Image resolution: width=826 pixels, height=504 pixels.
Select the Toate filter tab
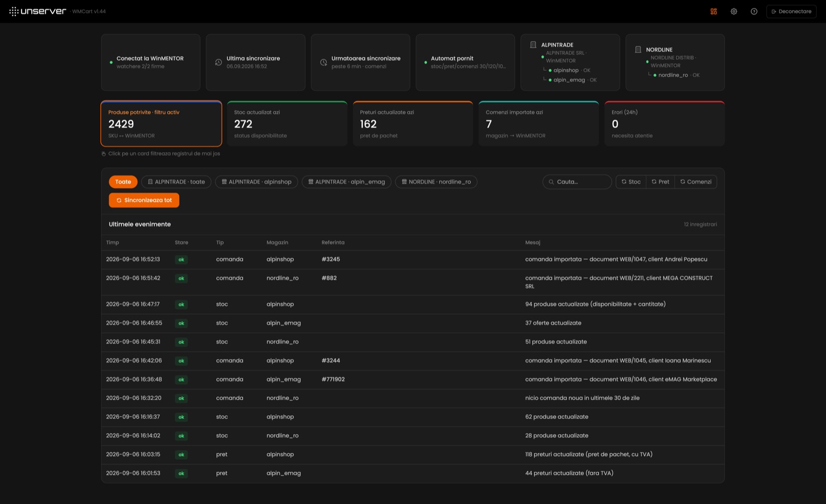pyautogui.click(x=123, y=182)
